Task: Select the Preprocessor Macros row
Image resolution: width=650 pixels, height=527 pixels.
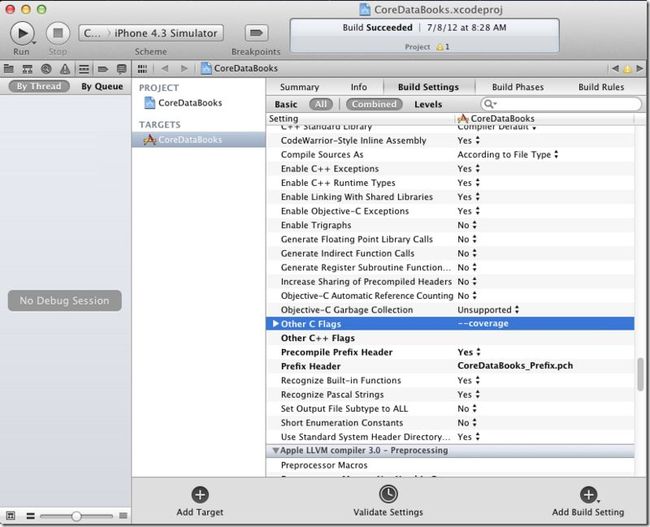Action: 450,465
